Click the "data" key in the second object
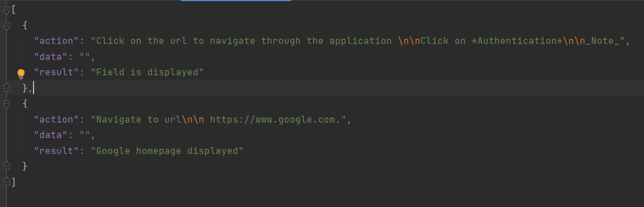Image resolution: width=644 pixels, height=207 pixels. coord(51,135)
